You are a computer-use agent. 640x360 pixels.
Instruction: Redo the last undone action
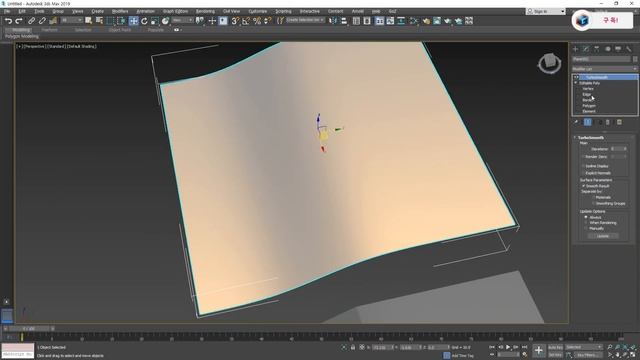19,21
